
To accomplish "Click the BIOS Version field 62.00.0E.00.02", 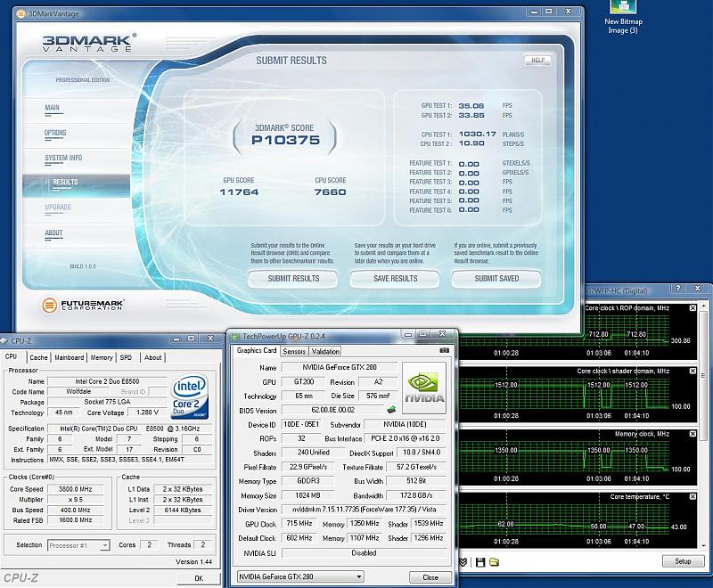I will (332, 410).
